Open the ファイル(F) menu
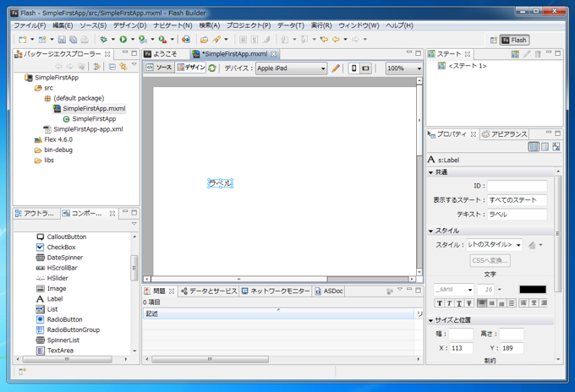This screenshot has height=392, width=575. click(x=30, y=25)
